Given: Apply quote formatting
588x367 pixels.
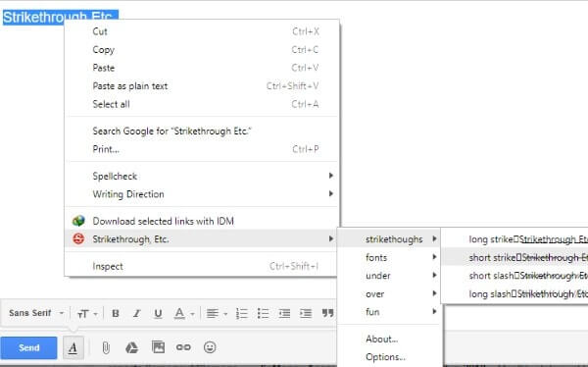Looking at the screenshot, I should click(327, 313).
